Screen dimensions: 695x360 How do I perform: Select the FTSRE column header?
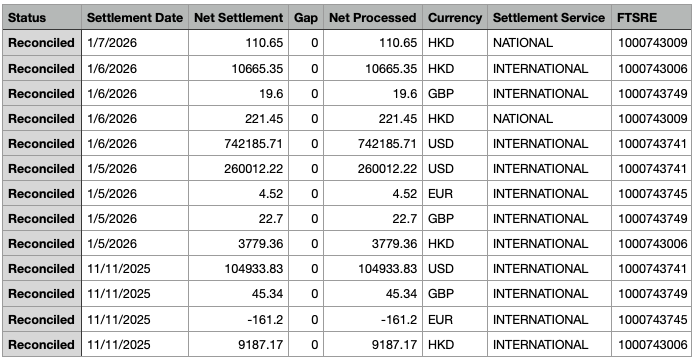pyautogui.click(x=652, y=18)
